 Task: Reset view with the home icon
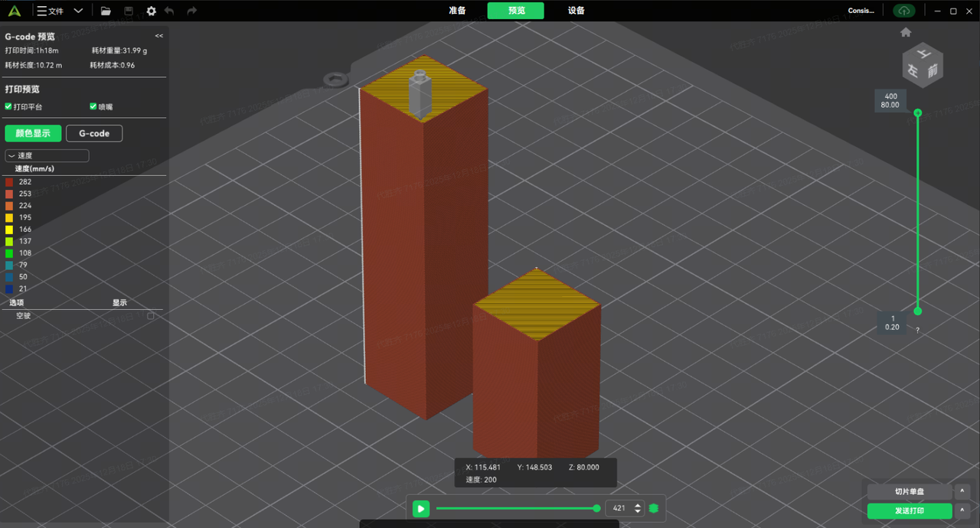(906, 32)
